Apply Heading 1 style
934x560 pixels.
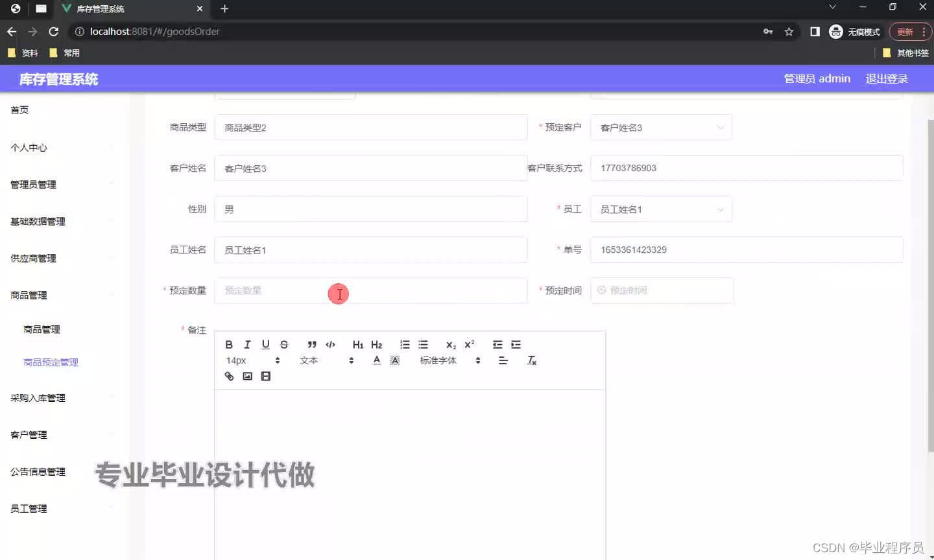(357, 344)
